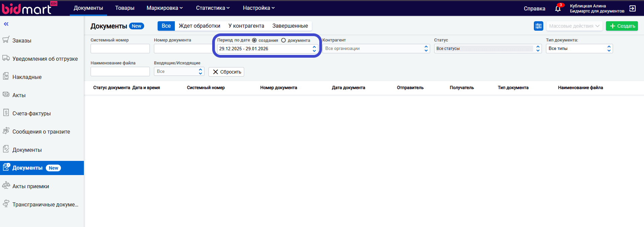Click the Акты money icon
Image resolution: width=644 pixels, height=227 pixels.
[x=6, y=94]
